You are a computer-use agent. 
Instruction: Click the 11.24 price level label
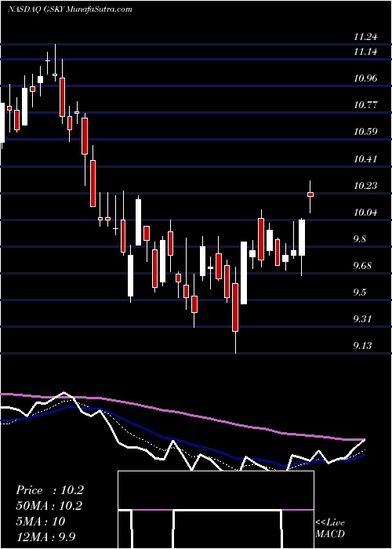click(x=365, y=36)
